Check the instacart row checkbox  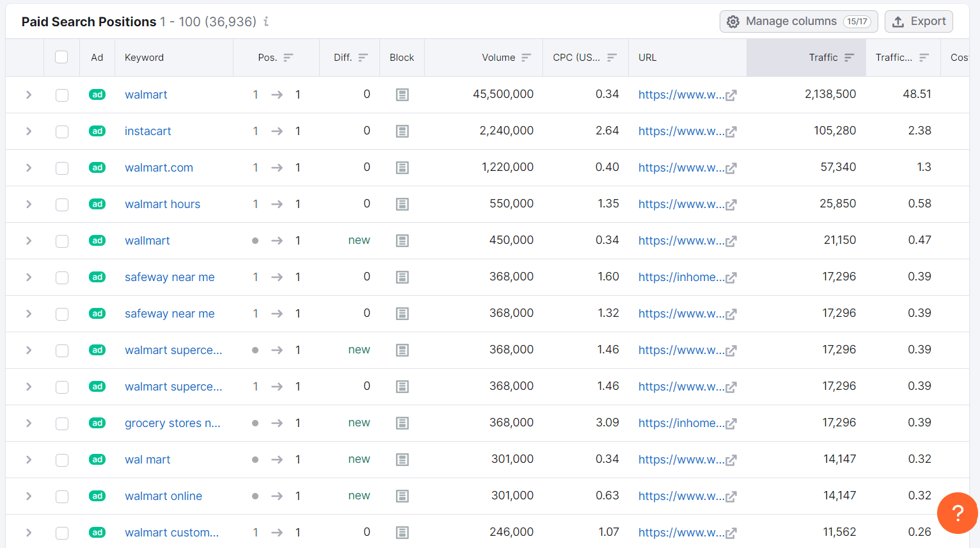[x=62, y=132]
